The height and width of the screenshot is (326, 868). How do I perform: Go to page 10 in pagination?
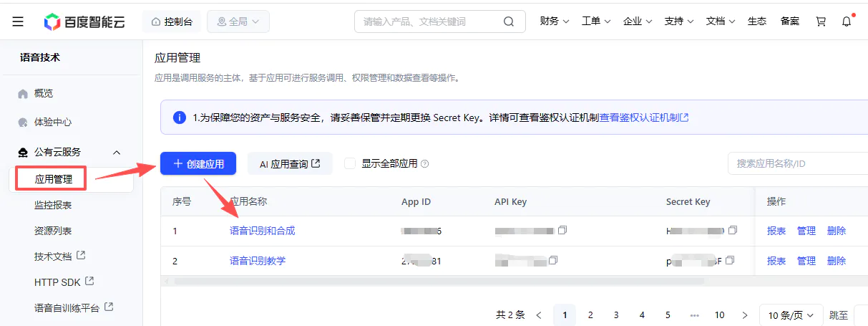(x=720, y=315)
